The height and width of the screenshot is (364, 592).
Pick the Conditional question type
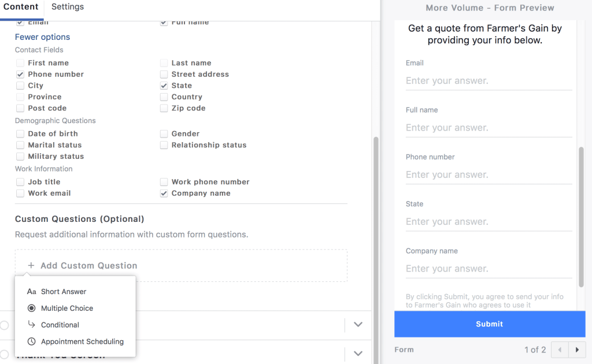(61, 325)
